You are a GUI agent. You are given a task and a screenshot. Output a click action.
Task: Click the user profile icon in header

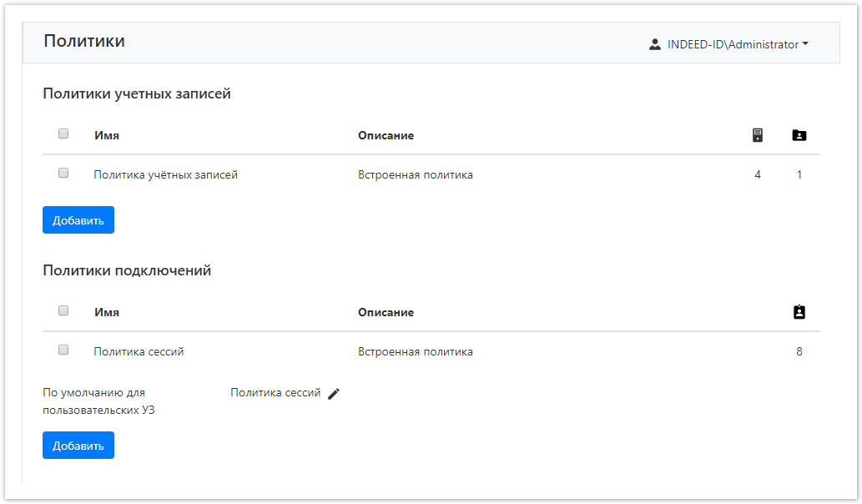point(655,45)
